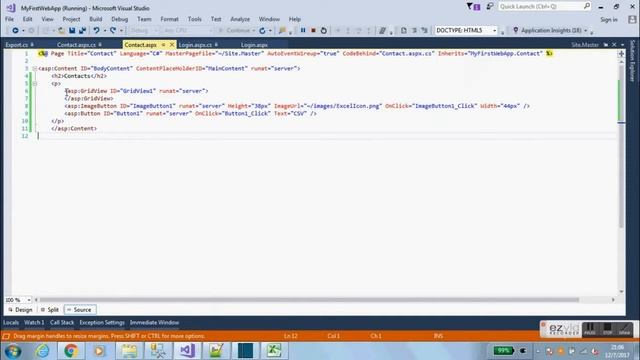Open the Navigate Backward dropdown arrow
The image size is (640, 360).
[x=23, y=31]
